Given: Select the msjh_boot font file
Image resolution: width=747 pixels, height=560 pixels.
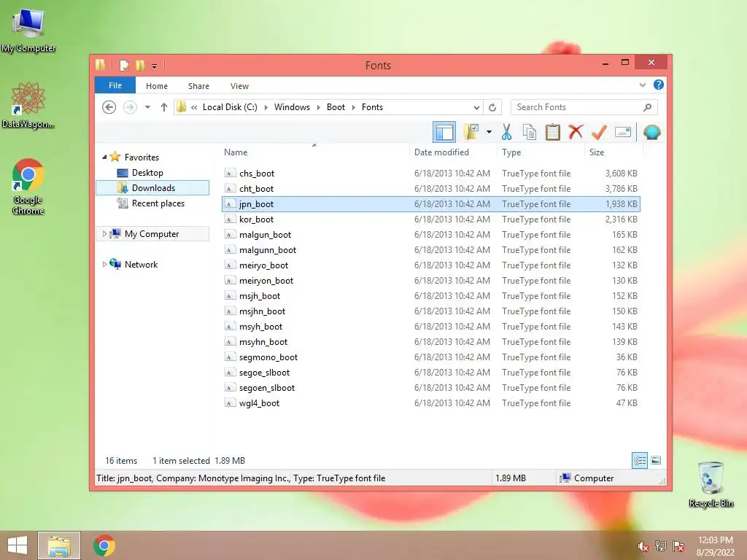Looking at the screenshot, I should click(x=430, y=296).
